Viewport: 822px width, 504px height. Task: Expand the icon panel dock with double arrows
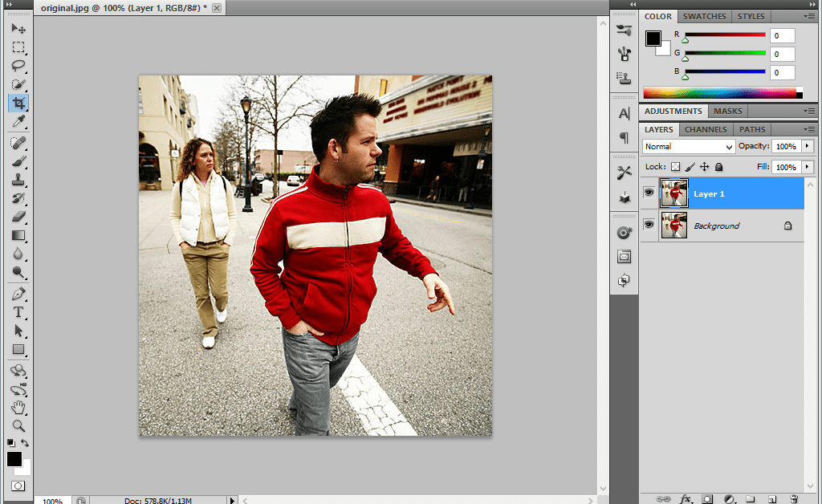pyautogui.click(x=633, y=4)
